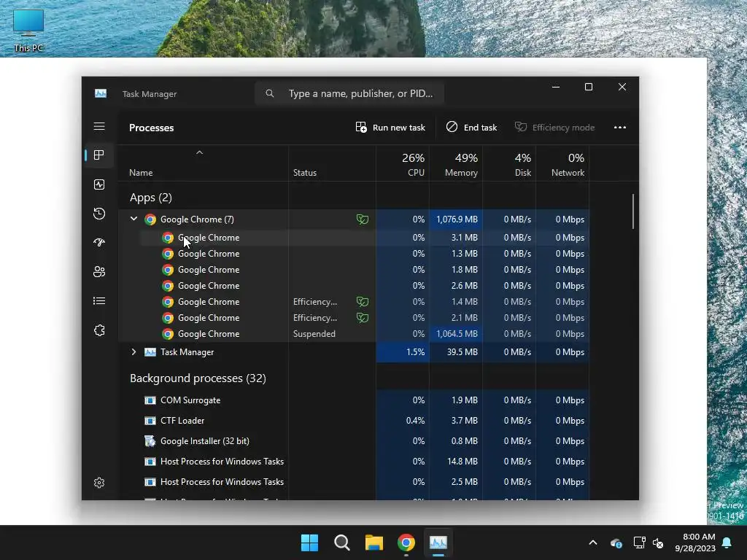
Task: Click the green efficiency leaf on Google Chrome (7) row
Action: 363,219
